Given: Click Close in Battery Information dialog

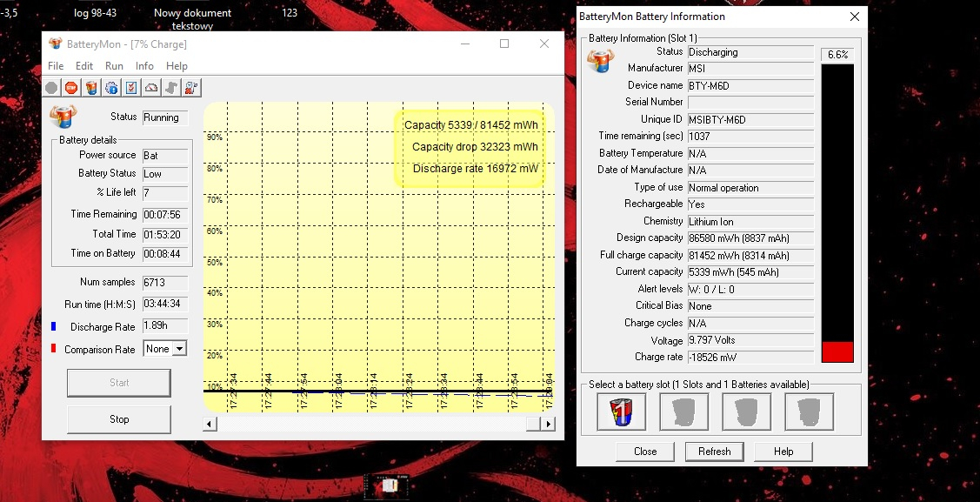Looking at the screenshot, I should coord(645,452).
